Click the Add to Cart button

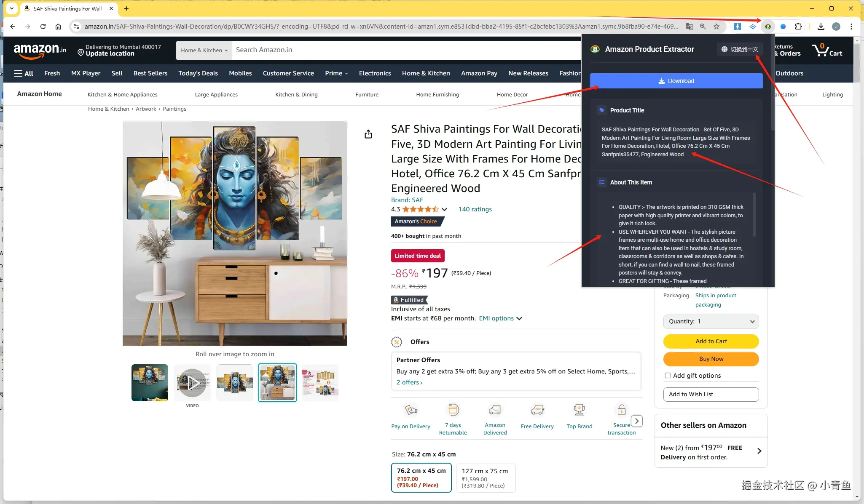[711, 341]
